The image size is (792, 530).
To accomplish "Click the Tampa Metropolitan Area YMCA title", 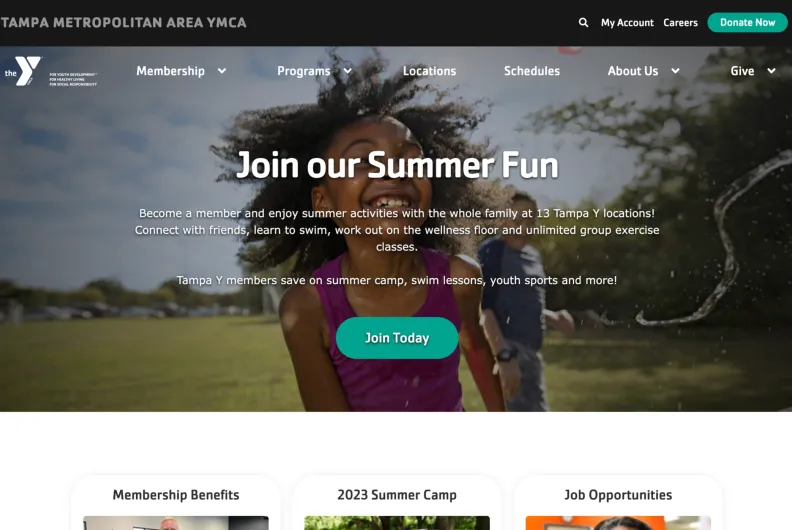I will [123, 23].
